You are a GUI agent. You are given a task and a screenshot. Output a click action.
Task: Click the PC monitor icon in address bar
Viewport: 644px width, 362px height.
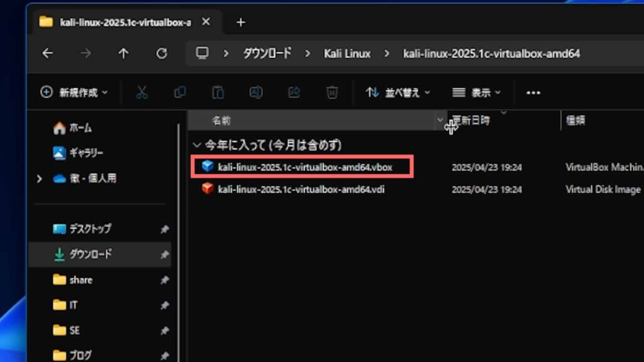(x=202, y=53)
